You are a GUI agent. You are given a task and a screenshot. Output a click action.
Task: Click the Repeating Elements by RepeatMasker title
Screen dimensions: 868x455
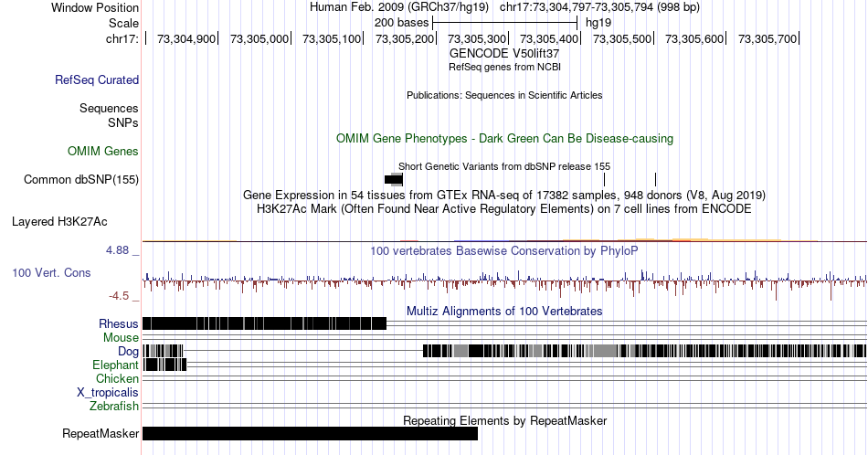(504, 420)
